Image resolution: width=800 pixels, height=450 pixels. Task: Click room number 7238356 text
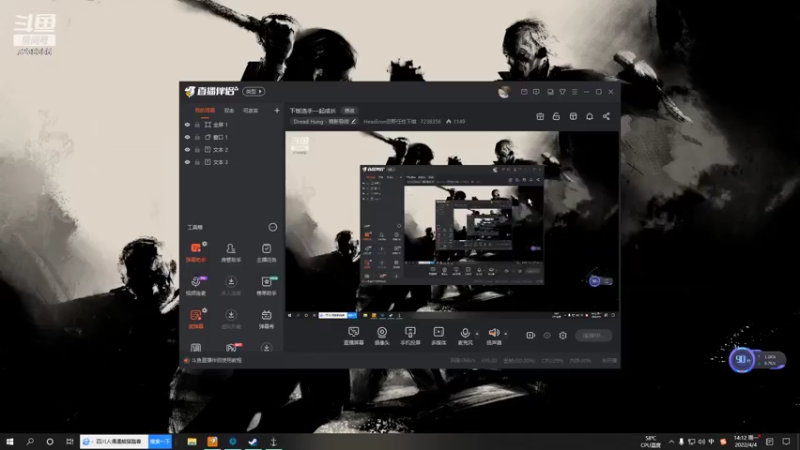pyautogui.click(x=430, y=121)
